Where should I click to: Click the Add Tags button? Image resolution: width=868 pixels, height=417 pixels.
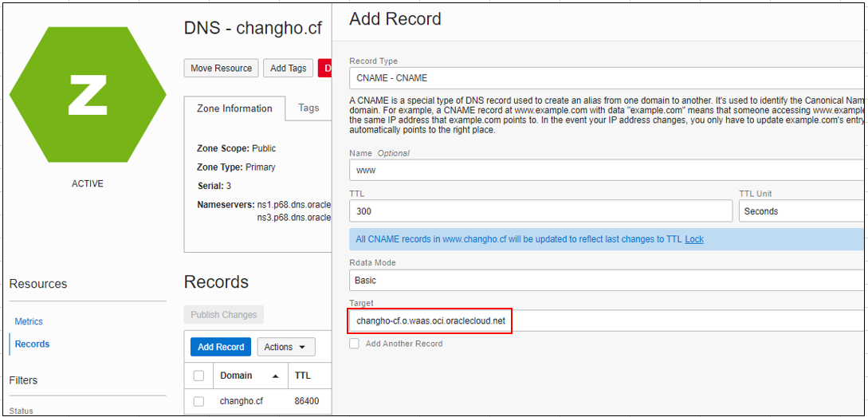point(288,68)
